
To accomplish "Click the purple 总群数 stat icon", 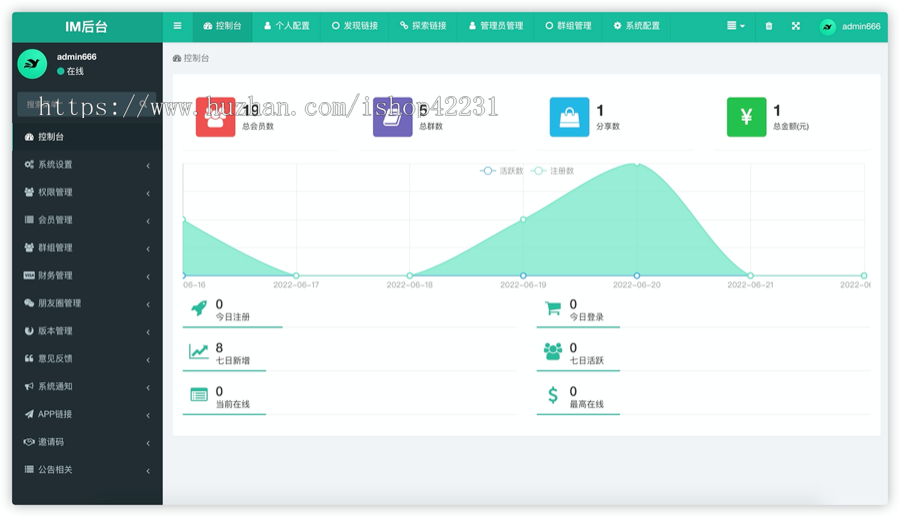I will point(393,117).
